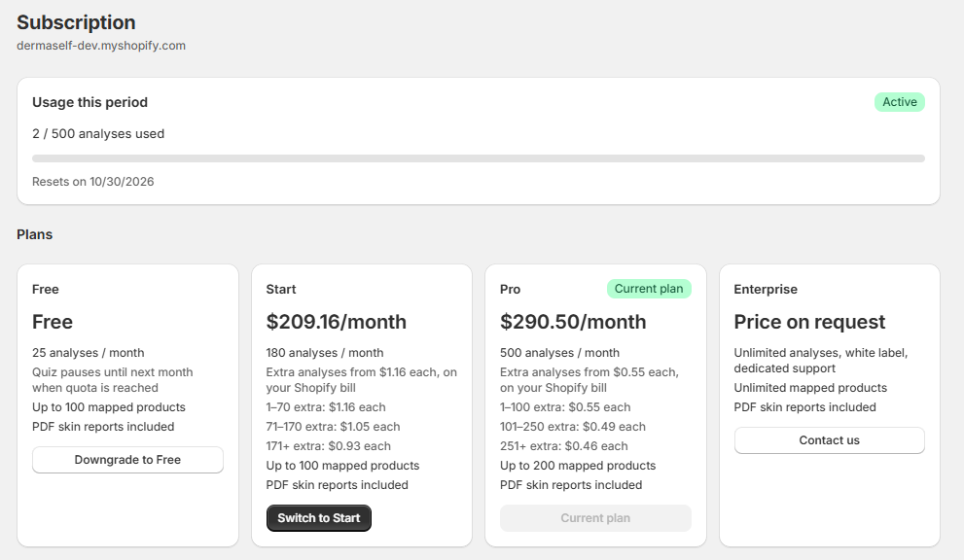Image resolution: width=964 pixels, height=560 pixels.
Task: Click the green Current plan badge
Action: click(649, 289)
